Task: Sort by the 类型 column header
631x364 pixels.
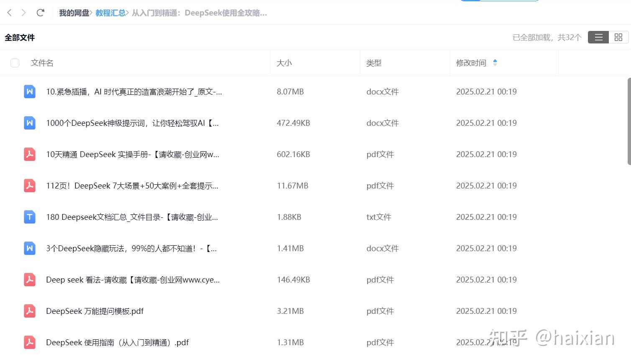Action: (374, 63)
